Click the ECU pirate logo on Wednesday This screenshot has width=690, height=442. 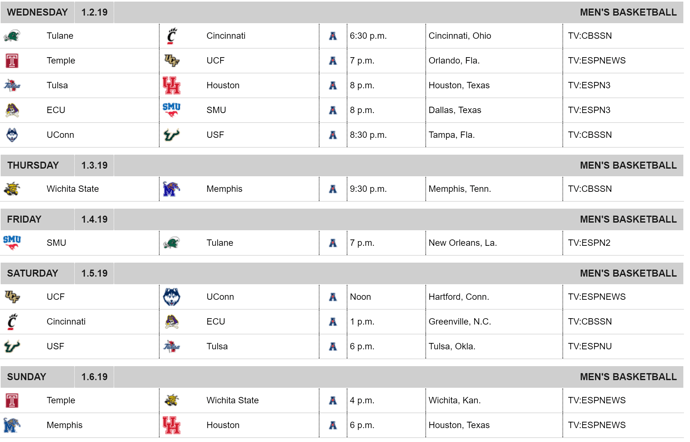(12, 110)
